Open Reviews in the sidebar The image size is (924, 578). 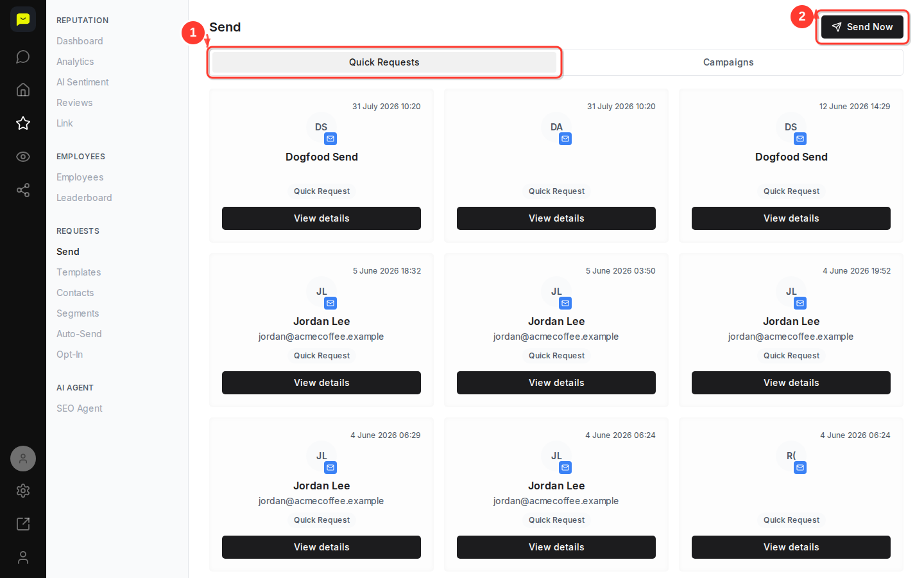(74, 103)
